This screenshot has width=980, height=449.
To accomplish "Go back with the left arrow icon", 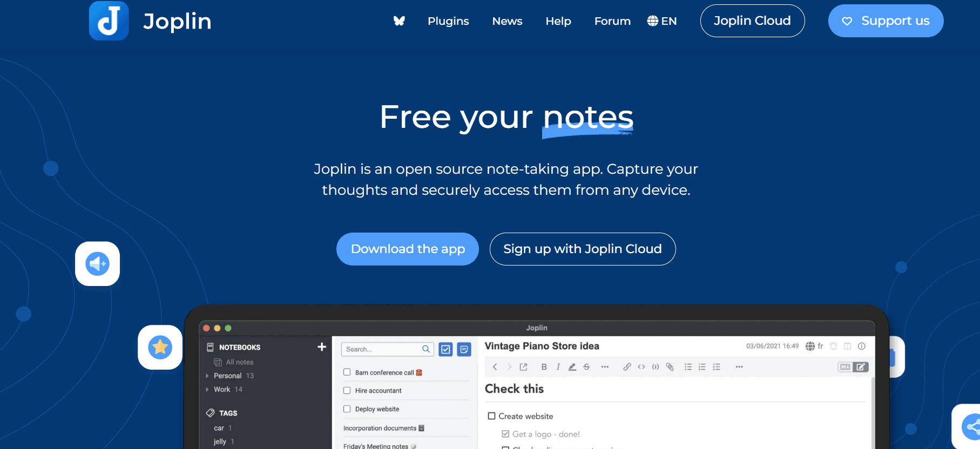I will click(495, 367).
